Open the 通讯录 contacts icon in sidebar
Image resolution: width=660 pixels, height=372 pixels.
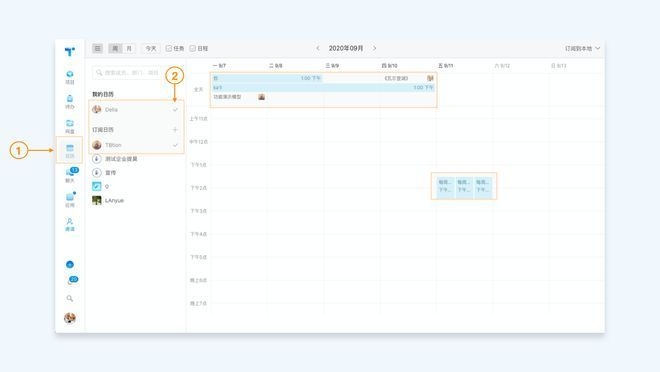point(70,224)
